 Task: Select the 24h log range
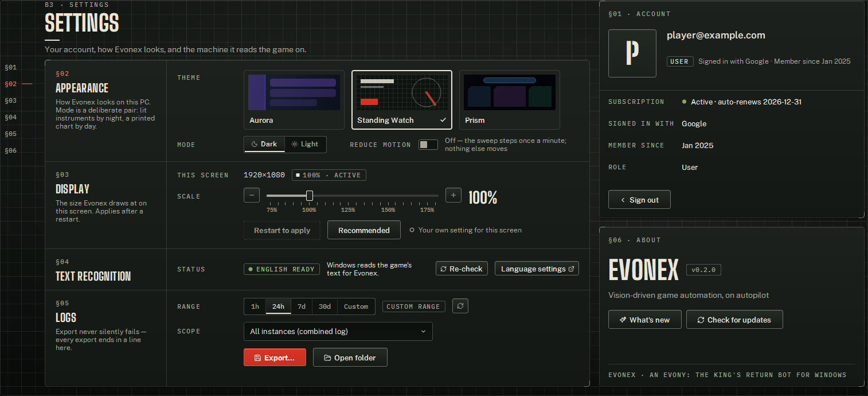278,306
